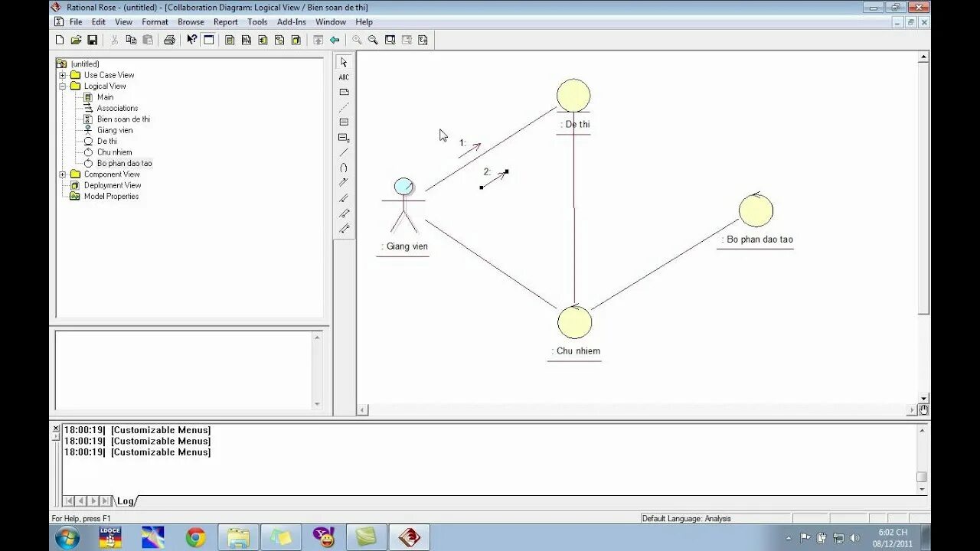Viewport: 980px width, 551px height.
Task: Select the ABC Text Box tool
Action: (344, 77)
